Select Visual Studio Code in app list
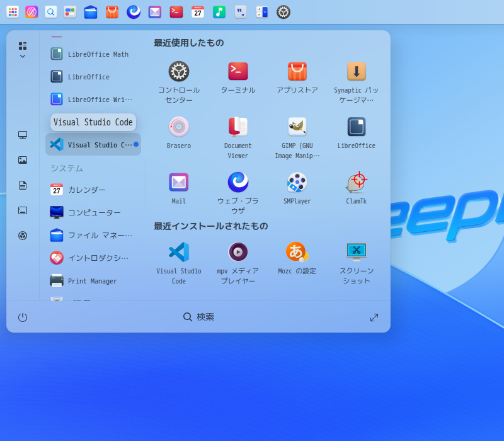Screen dimensions: 504x441 click(x=93, y=145)
